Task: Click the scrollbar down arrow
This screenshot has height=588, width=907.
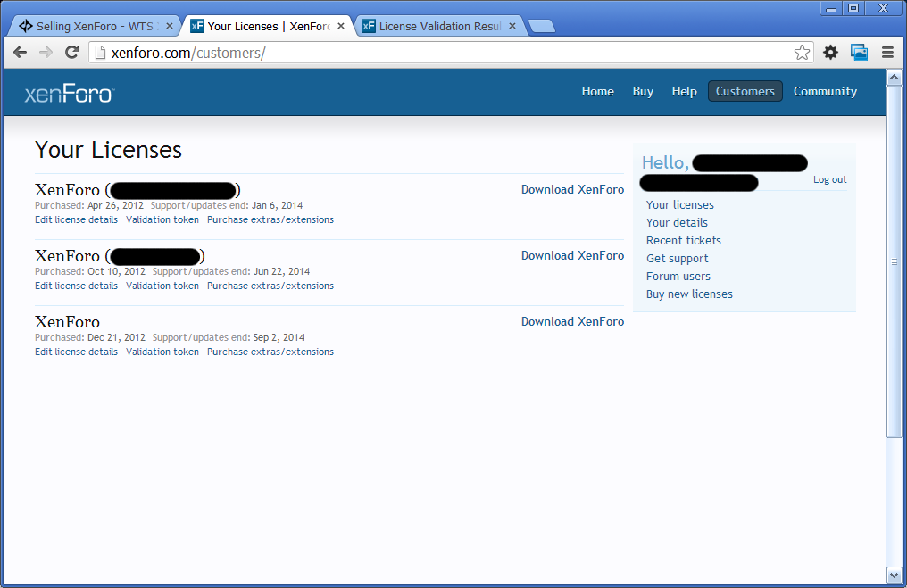Action: pos(894,575)
